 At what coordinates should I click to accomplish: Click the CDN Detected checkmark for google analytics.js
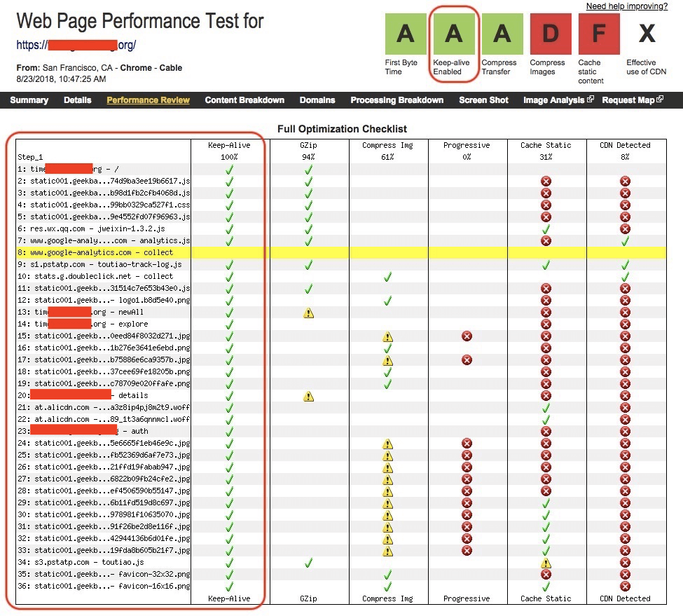click(626, 240)
